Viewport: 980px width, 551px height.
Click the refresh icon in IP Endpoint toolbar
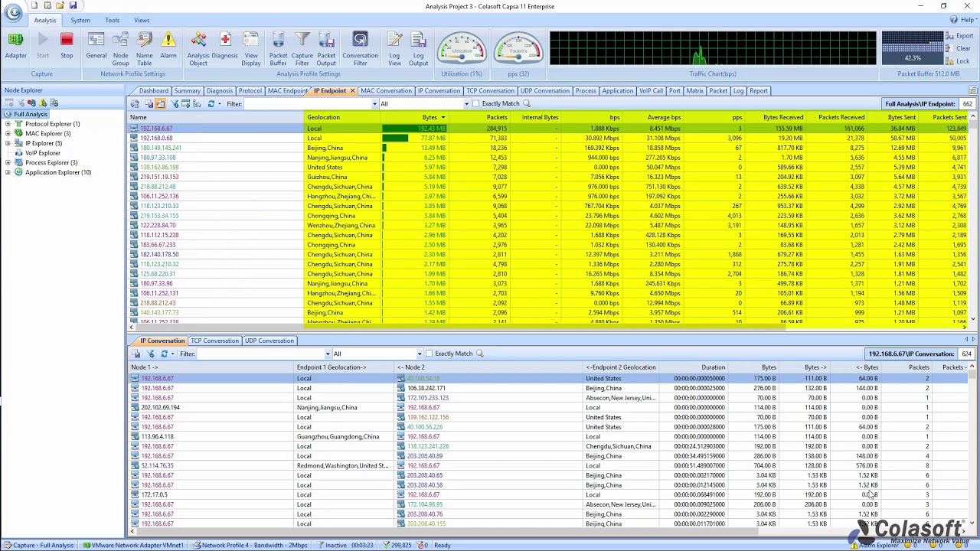click(x=211, y=103)
